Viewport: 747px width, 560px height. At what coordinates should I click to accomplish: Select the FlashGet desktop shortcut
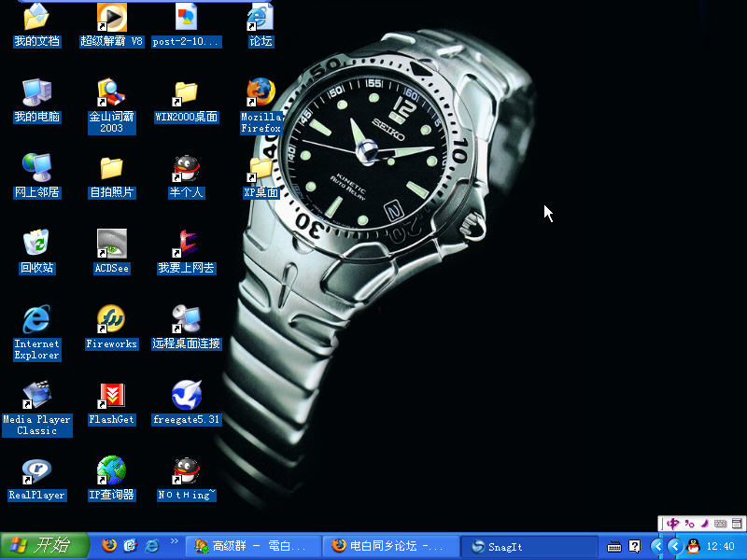pyautogui.click(x=111, y=396)
